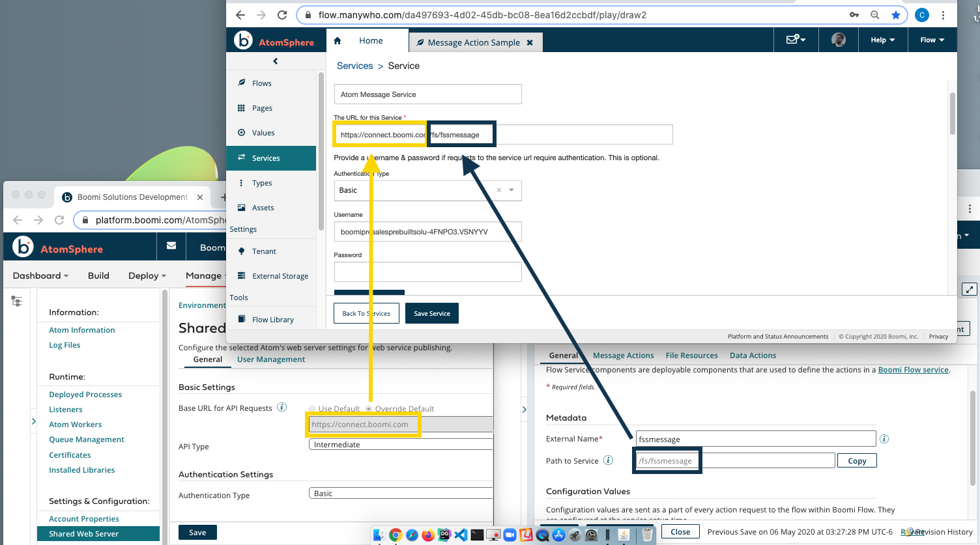Show info for Base URL for API Requests
The image size is (980, 545).
(x=282, y=408)
